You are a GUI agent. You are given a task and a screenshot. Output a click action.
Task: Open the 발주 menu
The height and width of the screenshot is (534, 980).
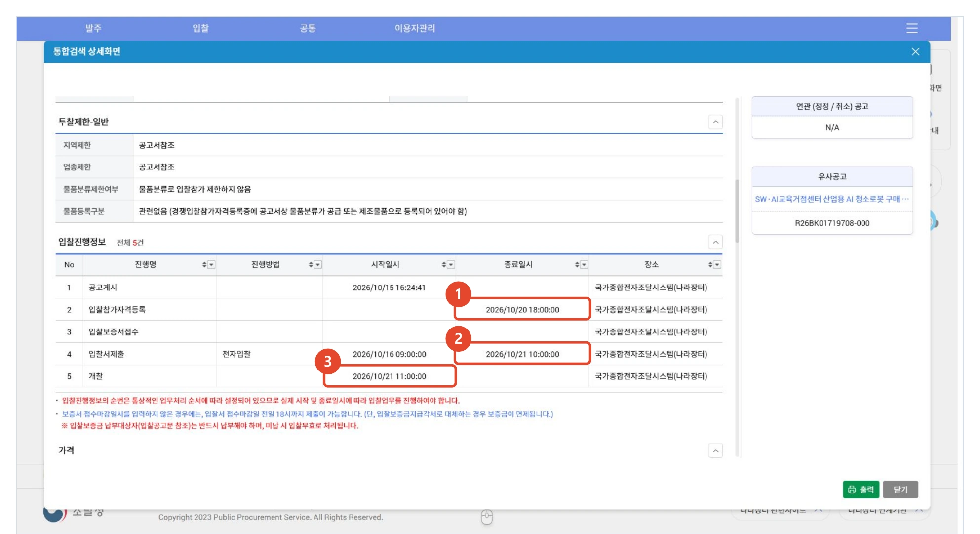[x=93, y=28]
